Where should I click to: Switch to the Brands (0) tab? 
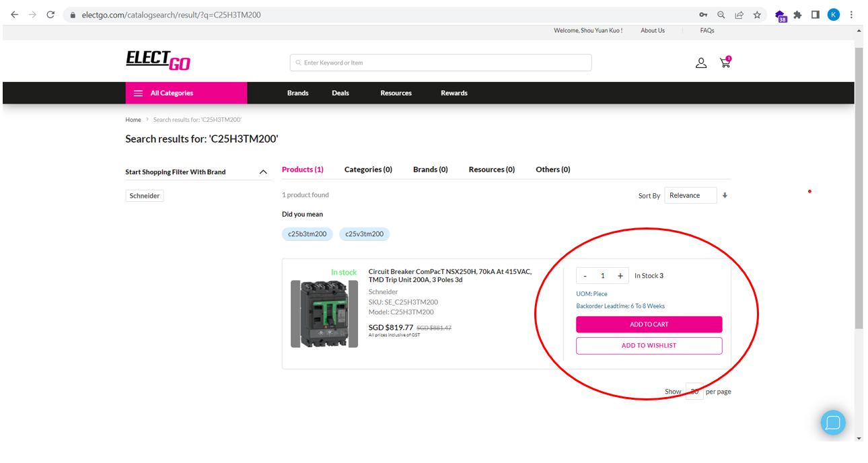point(431,170)
